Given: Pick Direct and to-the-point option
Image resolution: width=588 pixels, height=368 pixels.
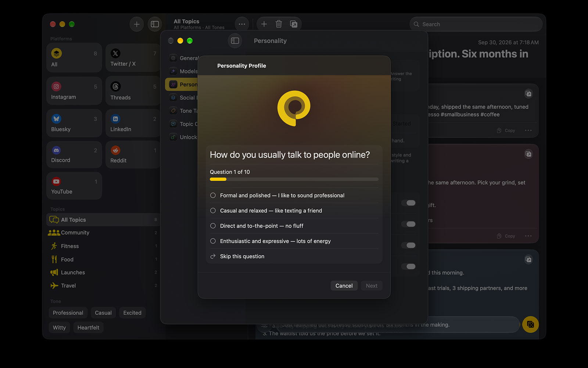Looking at the screenshot, I should click(294, 226).
